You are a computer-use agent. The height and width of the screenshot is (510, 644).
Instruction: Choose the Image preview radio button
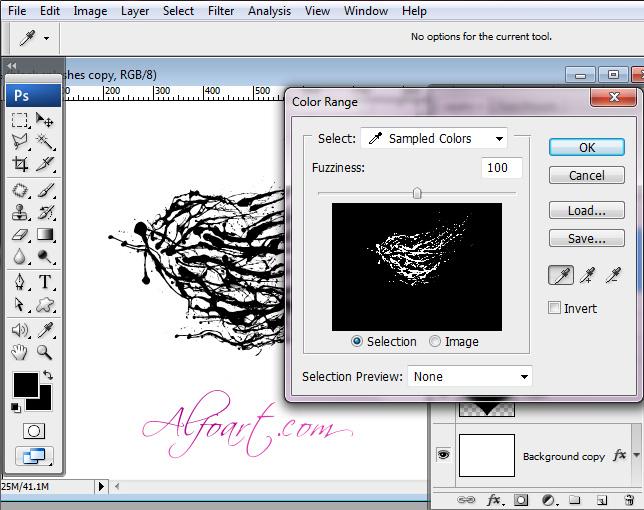435,341
